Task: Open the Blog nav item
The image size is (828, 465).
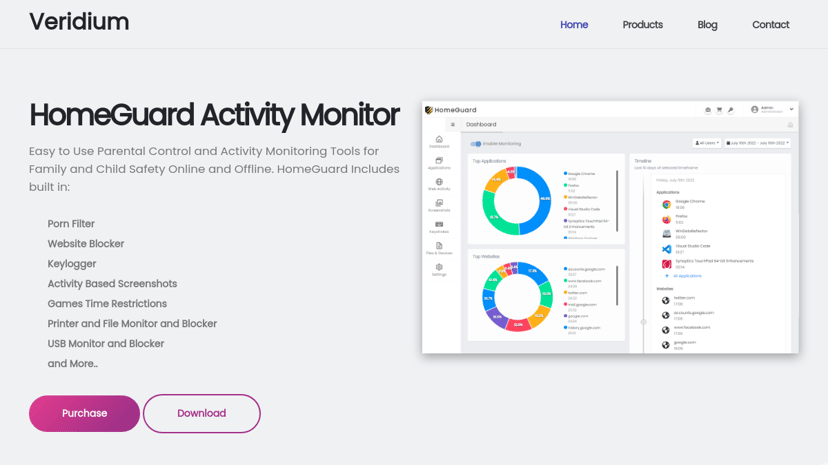Action: [707, 25]
